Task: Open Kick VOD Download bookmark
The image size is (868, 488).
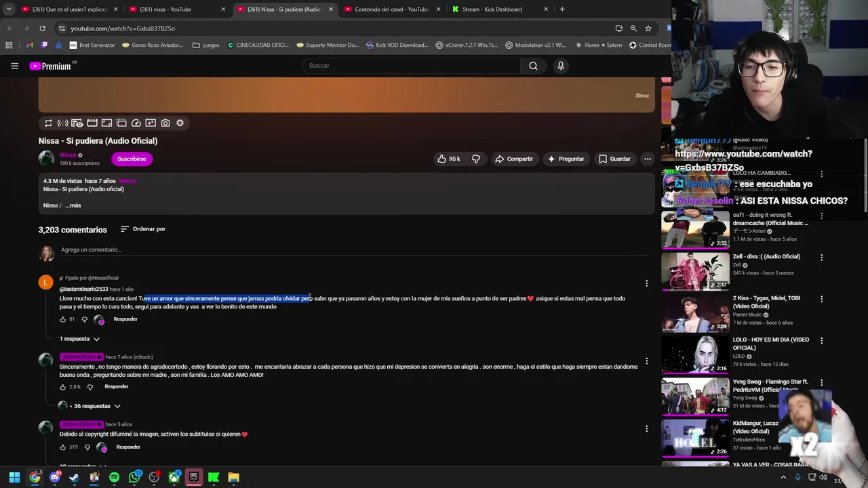Action: [x=397, y=45]
